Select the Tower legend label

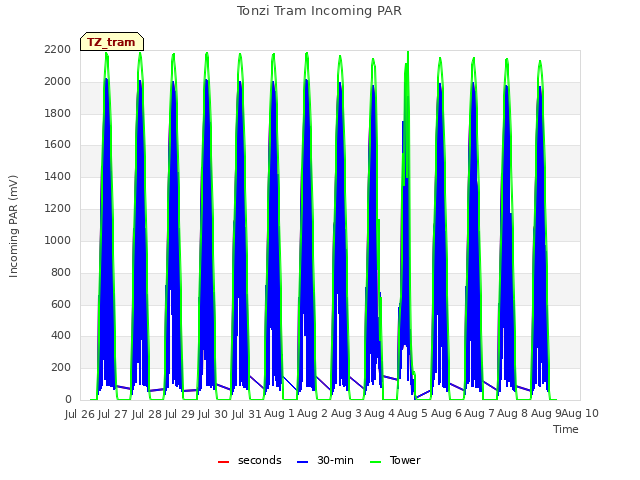click(405, 460)
